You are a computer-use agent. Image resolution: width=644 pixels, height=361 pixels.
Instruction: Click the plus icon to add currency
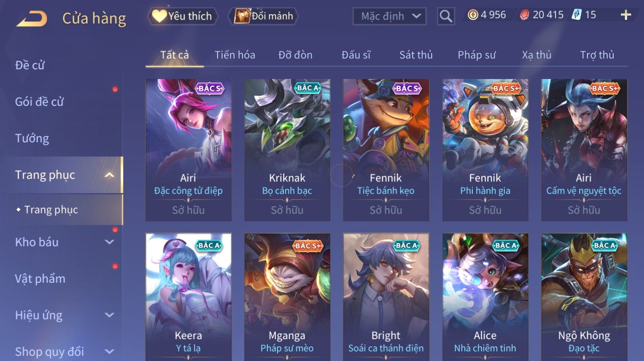626,15
